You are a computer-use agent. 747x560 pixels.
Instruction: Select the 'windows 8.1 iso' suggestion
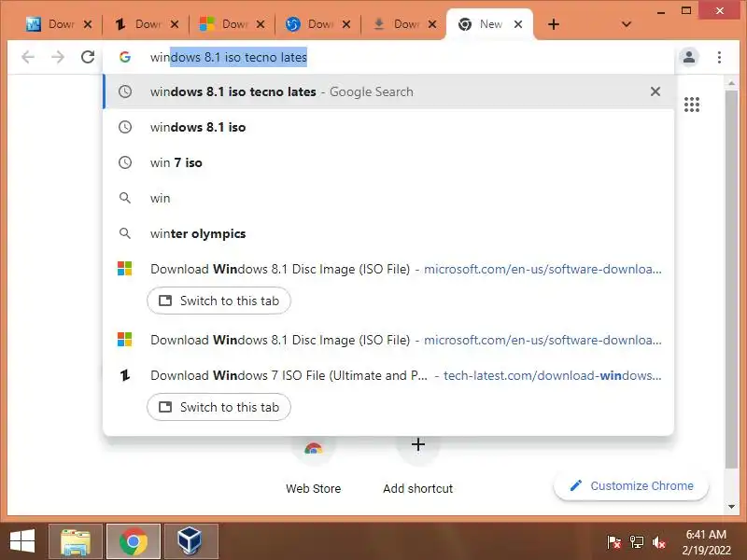[x=388, y=127]
